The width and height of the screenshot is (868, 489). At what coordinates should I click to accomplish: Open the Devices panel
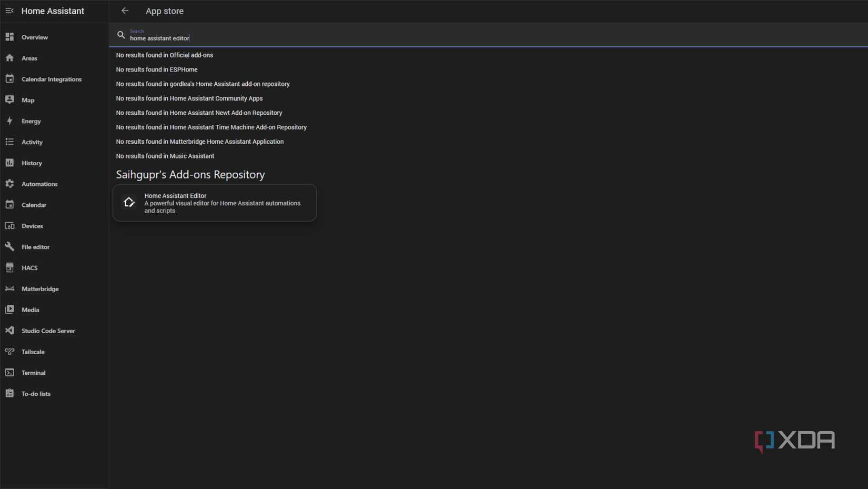pyautogui.click(x=54, y=226)
